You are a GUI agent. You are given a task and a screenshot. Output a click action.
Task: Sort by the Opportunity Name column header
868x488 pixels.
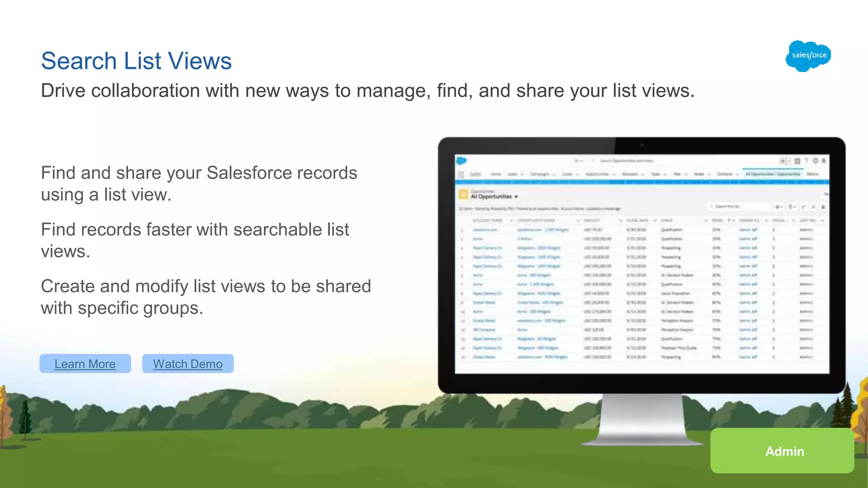click(536, 221)
